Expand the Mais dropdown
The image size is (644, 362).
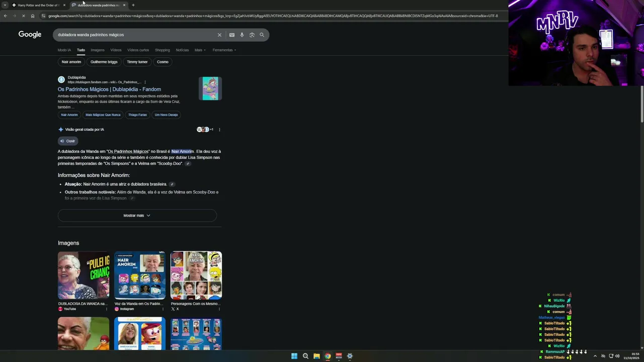pyautogui.click(x=200, y=50)
